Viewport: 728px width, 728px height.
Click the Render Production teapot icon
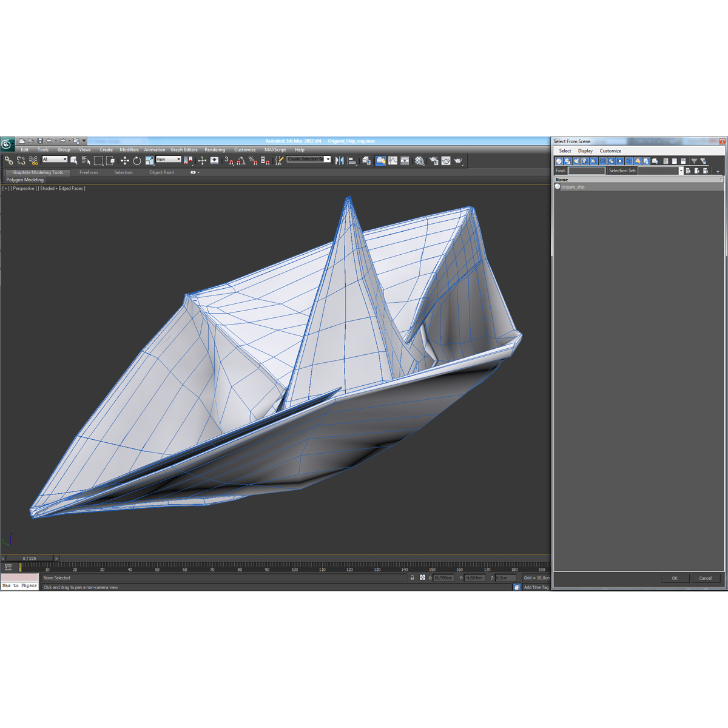coord(446,160)
